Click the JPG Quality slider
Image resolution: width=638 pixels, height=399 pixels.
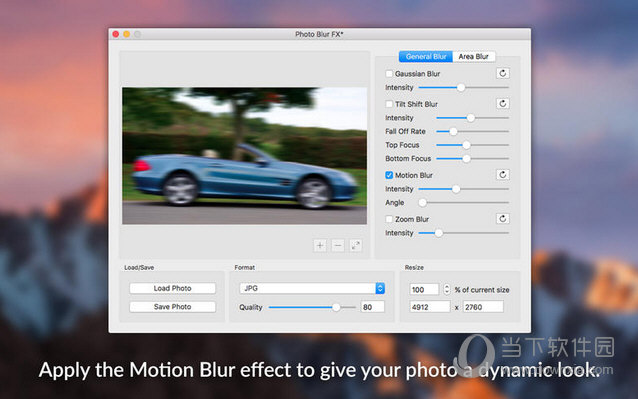(312, 307)
